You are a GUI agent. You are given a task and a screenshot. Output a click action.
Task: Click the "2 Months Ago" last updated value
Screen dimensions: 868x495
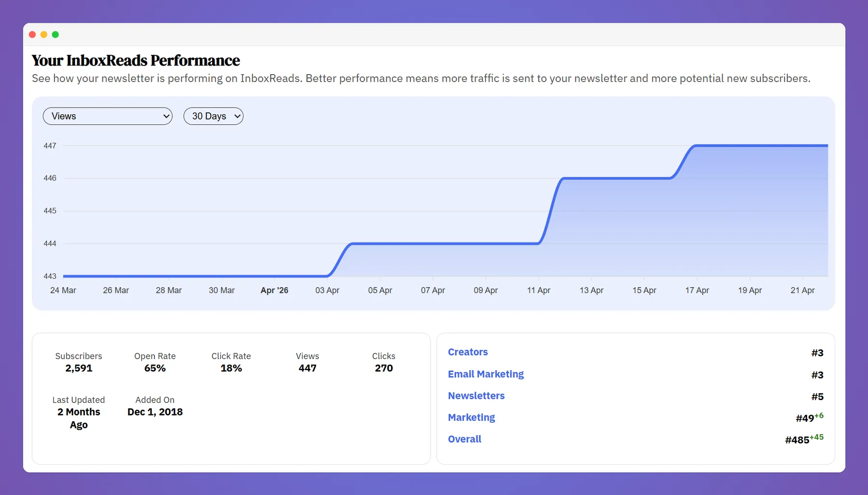pos(79,418)
